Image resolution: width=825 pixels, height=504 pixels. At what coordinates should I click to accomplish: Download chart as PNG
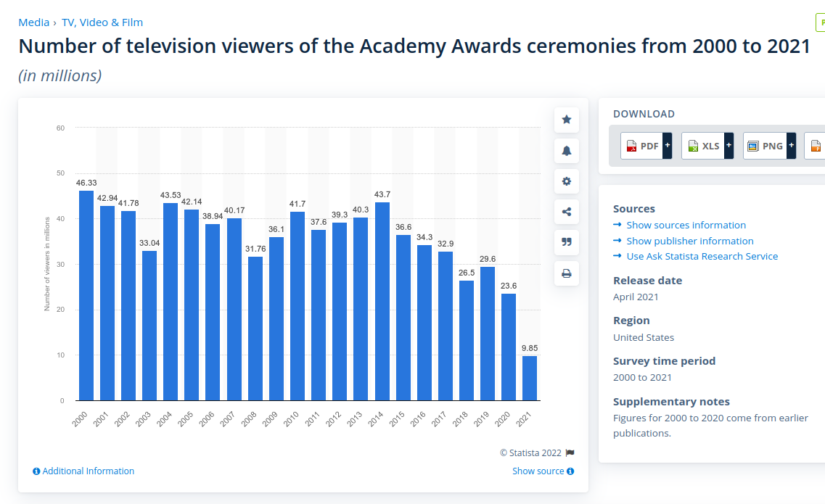tap(764, 146)
